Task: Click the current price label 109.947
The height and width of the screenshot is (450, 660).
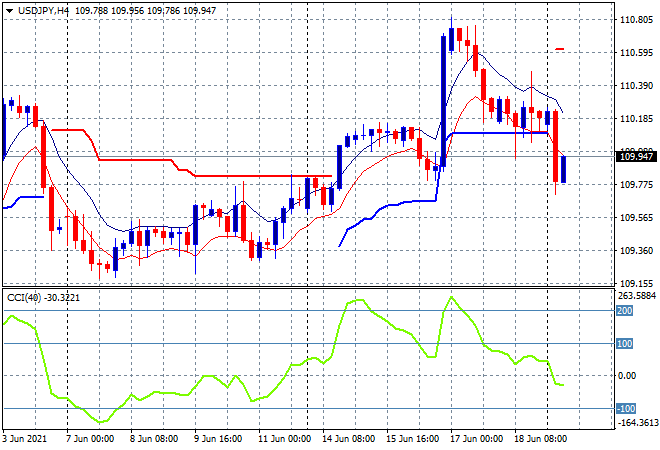Action: [638, 157]
